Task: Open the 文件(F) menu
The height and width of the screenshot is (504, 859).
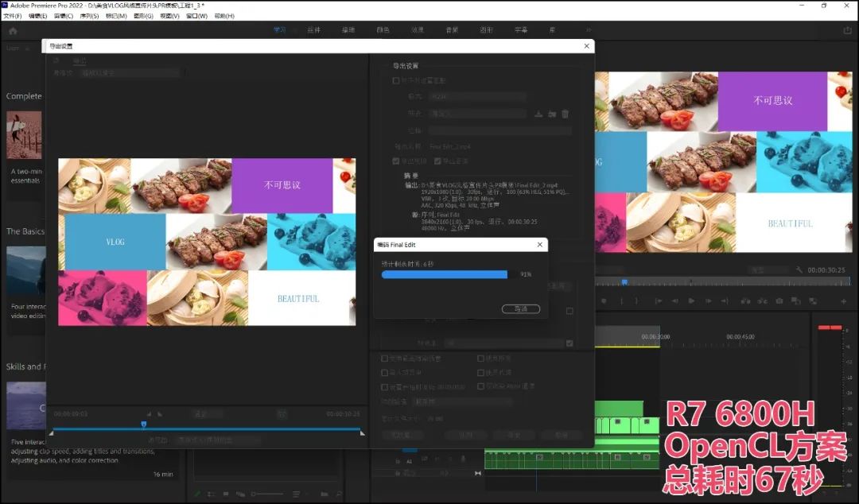Action: 12,16
